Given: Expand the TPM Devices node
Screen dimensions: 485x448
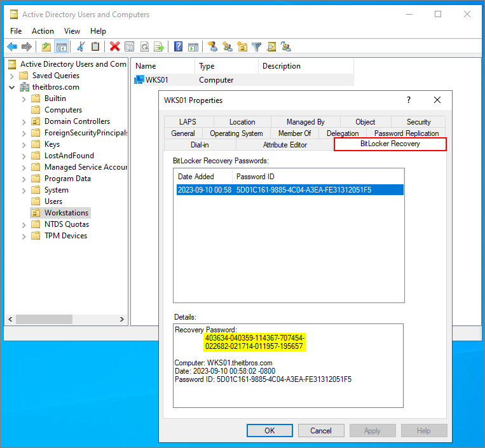Looking at the screenshot, I should coord(24,236).
